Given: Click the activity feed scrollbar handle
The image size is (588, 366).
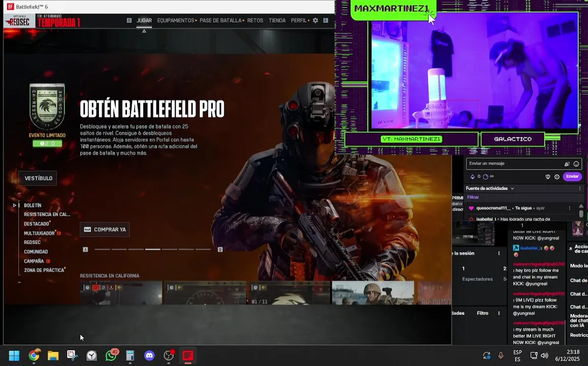Looking at the screenshot, I should [x=581, y=212].
